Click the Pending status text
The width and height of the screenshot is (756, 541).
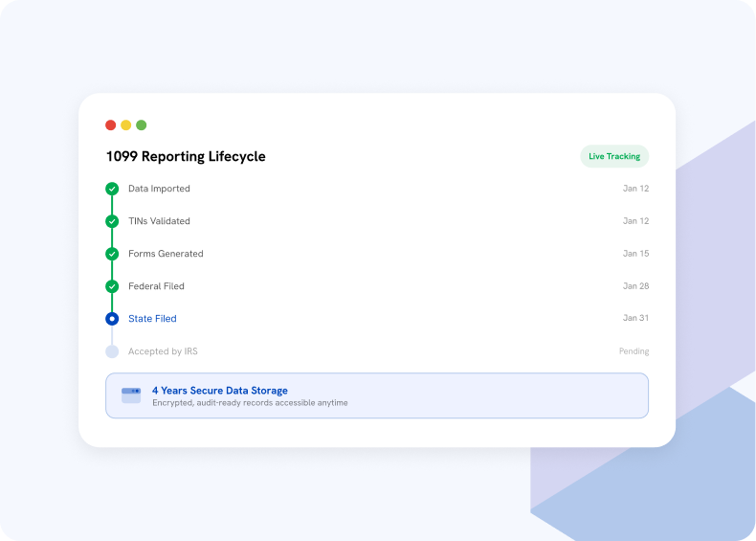(x=634, y=351)
